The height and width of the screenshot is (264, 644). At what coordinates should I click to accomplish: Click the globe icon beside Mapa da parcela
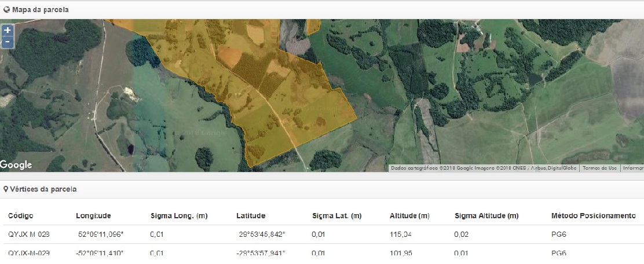click(6, 10)
